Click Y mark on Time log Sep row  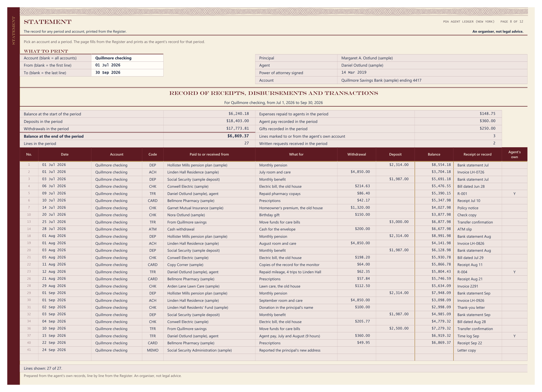514,336
